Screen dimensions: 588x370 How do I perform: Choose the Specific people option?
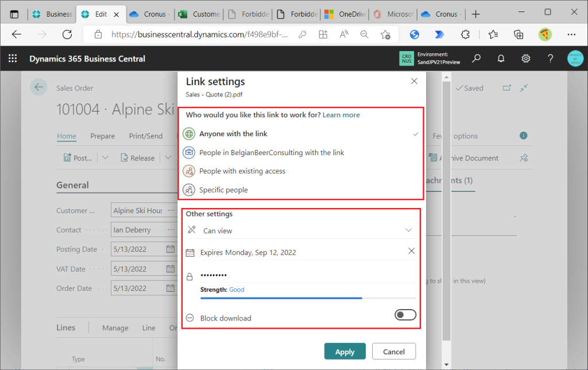click(300, 190)
